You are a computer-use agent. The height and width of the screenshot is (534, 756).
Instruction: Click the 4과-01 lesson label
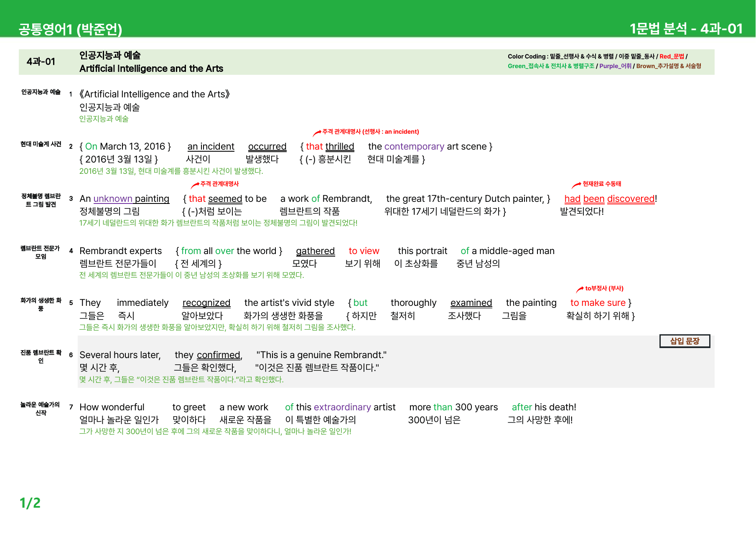pos(41,62)
